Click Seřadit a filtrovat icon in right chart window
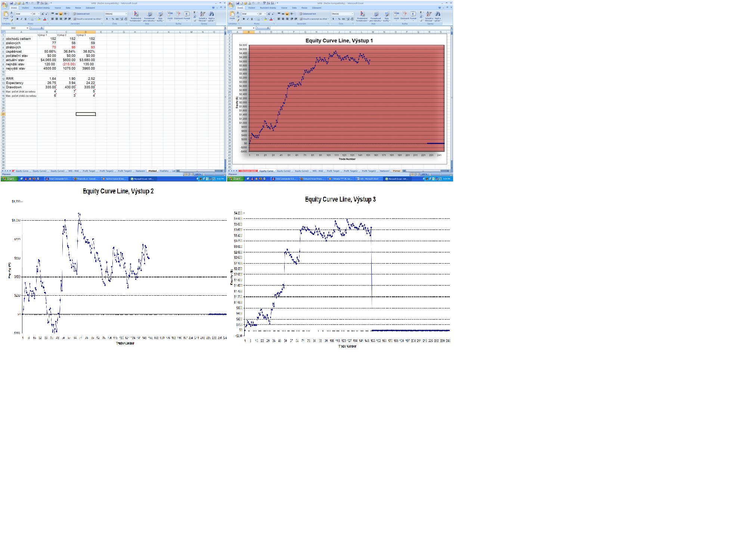 point(429,14)
